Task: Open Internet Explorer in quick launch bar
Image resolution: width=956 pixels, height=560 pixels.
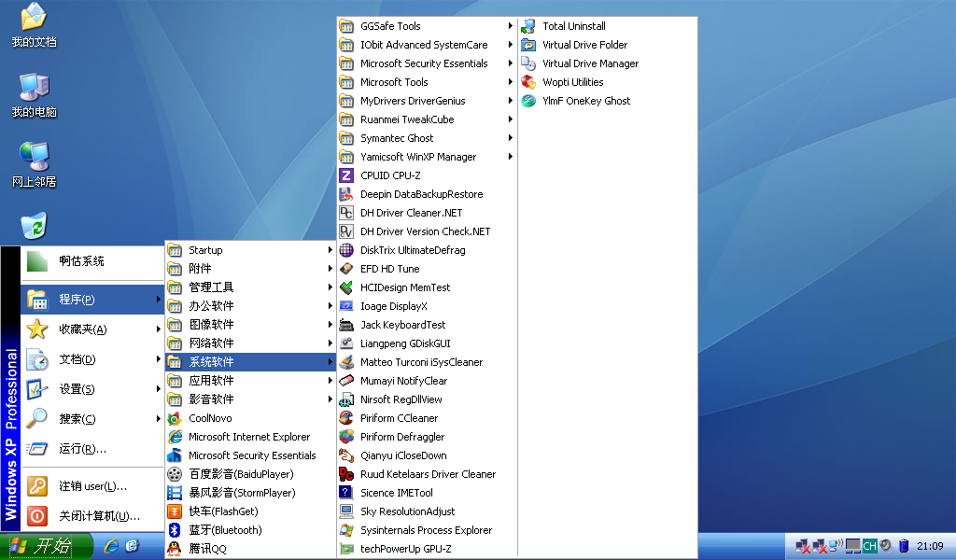Action: coord(111,546)
